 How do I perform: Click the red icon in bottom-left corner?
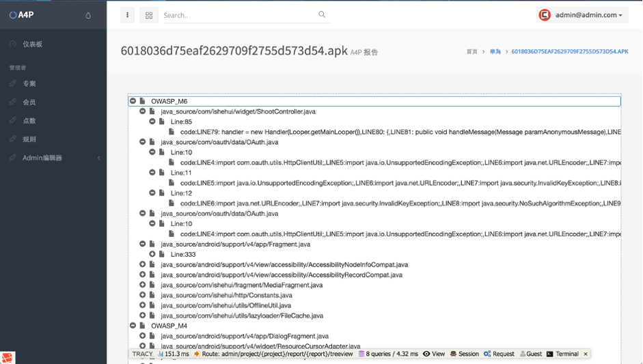[7, 358]
